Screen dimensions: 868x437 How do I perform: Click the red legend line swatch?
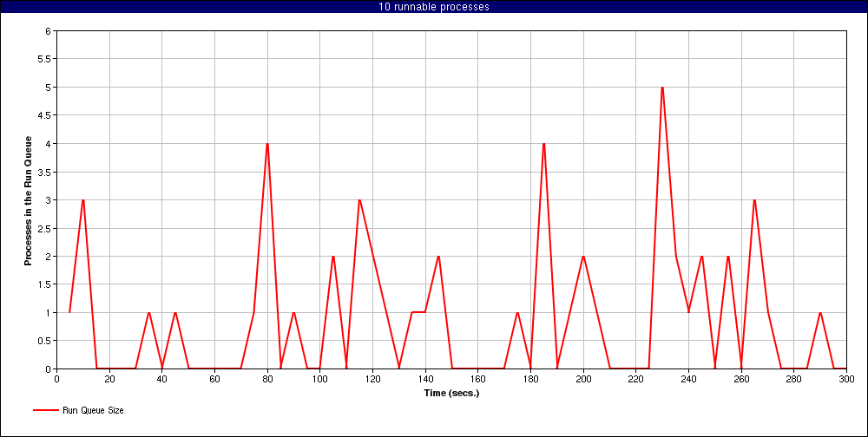pos(45,410)
